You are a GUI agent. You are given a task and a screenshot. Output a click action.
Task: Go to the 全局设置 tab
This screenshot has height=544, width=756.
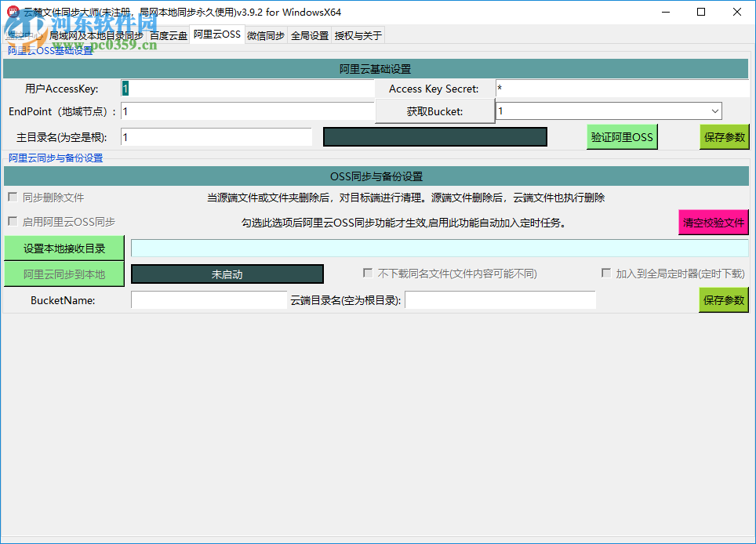point(310,35)
